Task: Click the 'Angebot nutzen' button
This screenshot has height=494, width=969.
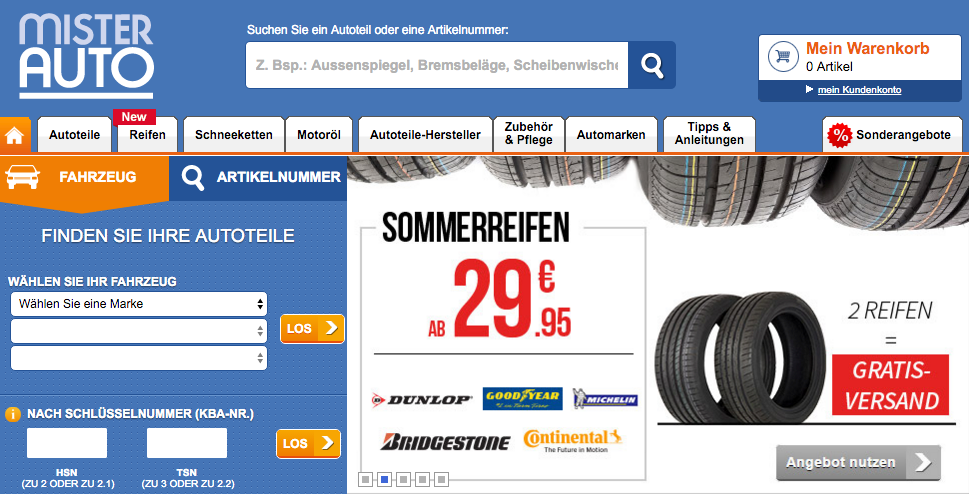Action: coord(858,462)
